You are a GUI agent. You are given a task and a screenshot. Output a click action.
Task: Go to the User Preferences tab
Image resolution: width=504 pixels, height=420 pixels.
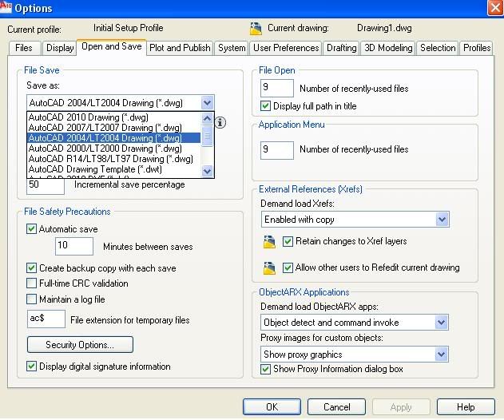tap(286, 48)
